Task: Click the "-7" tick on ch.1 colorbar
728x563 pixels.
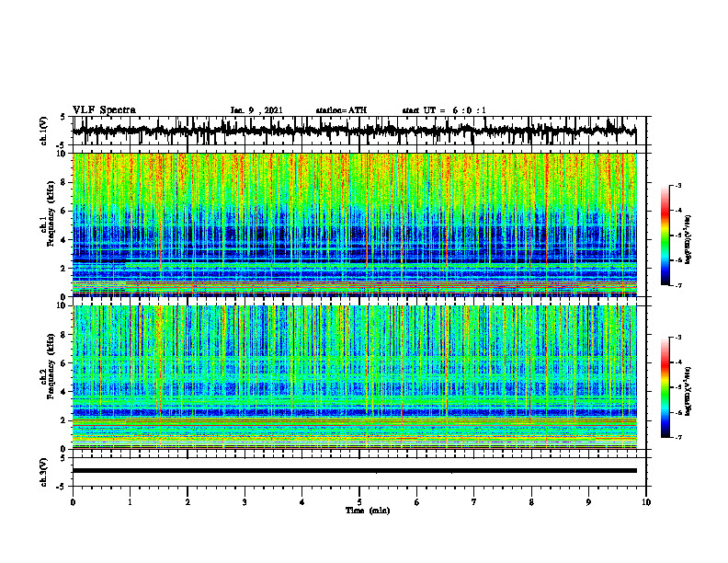Action: tap(677, 285)
